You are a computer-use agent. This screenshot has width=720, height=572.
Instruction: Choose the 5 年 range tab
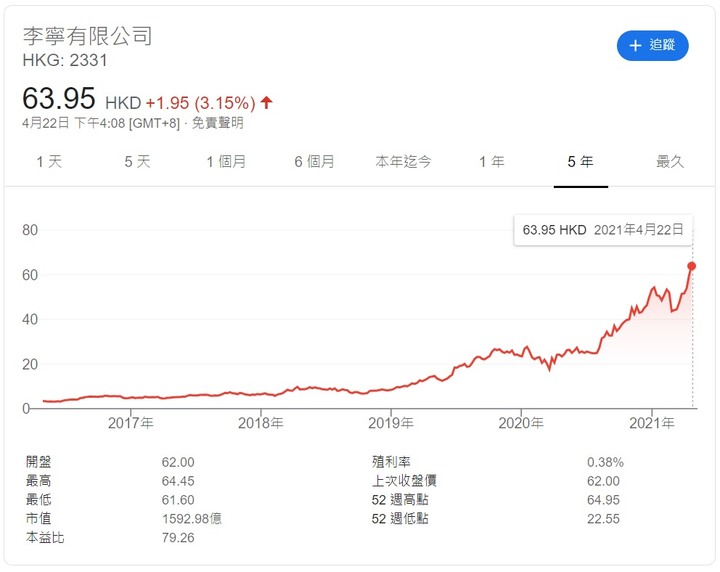click(x=580, y=162)
